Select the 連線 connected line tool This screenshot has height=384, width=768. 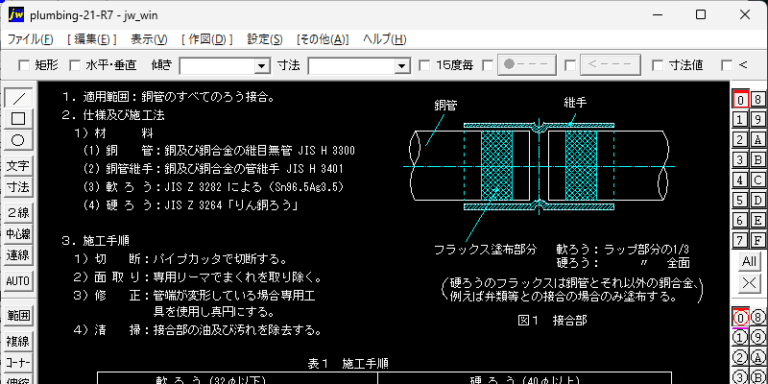click(x=18, y=255)
